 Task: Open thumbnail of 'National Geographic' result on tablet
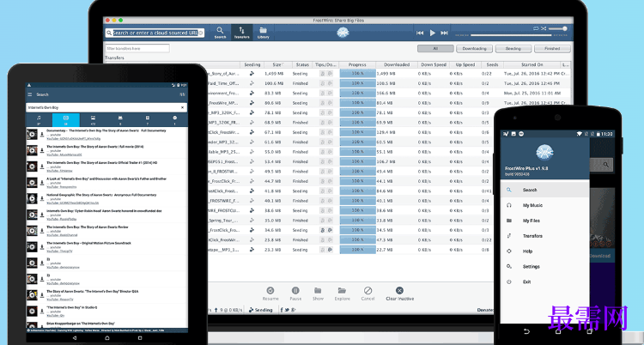click(32, 199)
